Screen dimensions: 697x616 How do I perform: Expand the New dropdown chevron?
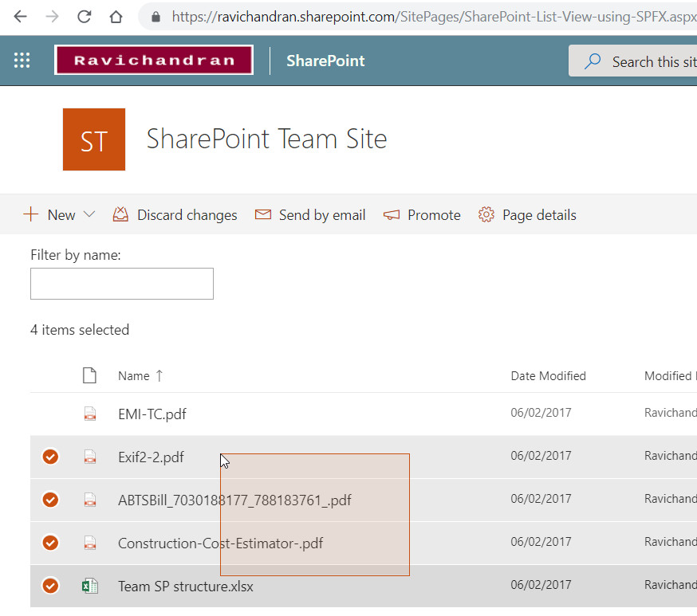[x=89, y=214]
